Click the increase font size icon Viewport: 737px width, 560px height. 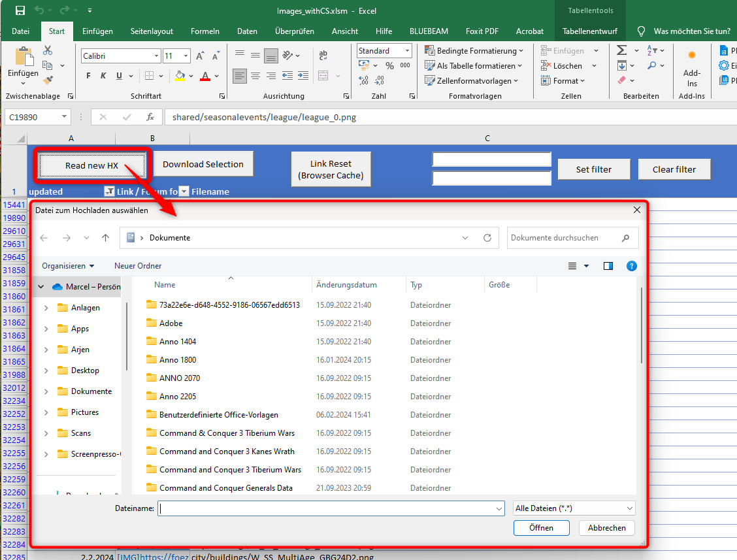tap(200, 56)
